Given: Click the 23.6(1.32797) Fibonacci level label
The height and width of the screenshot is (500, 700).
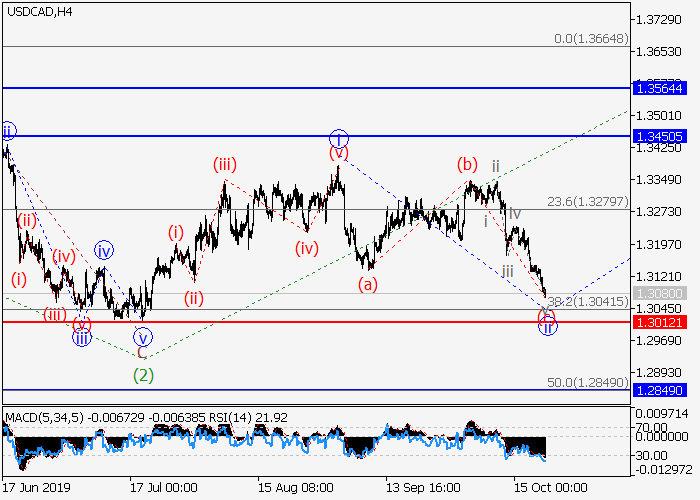Looking at the screenshot, I should (588, 201).
